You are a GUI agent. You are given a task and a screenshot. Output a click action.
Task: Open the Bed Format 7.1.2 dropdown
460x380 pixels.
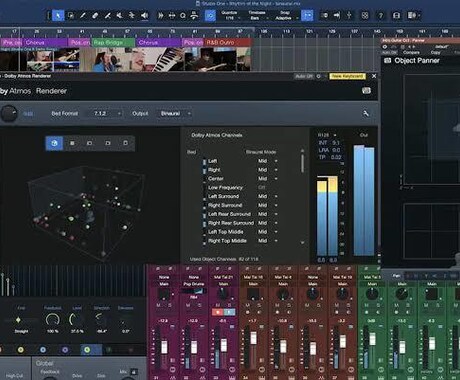(105, 113)
